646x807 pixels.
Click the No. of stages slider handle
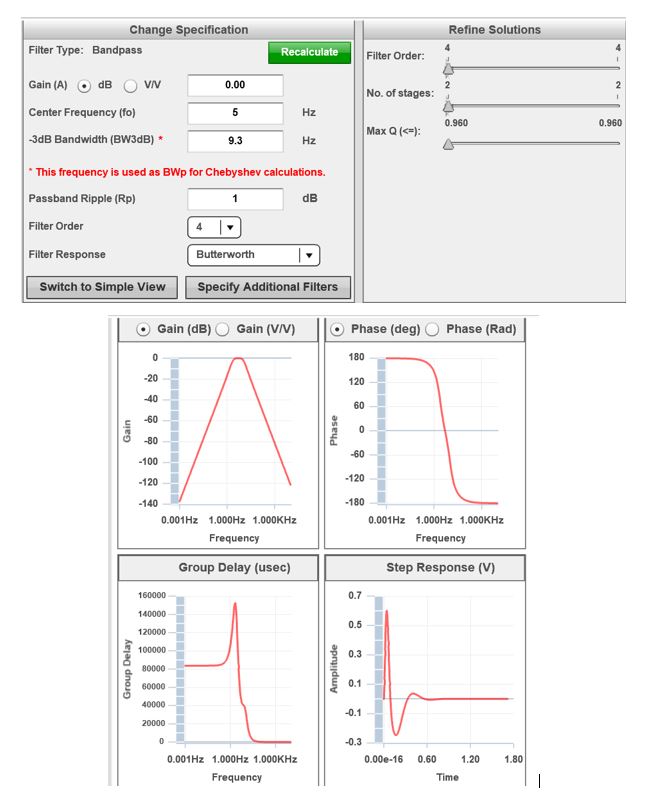[x=448, y=106]
